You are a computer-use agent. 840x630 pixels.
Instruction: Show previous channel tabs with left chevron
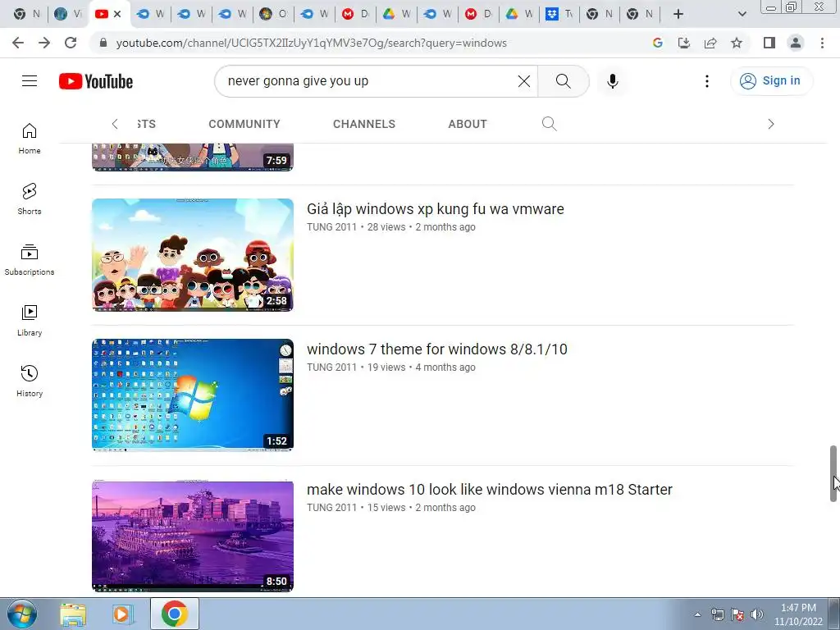coord(115,124)
